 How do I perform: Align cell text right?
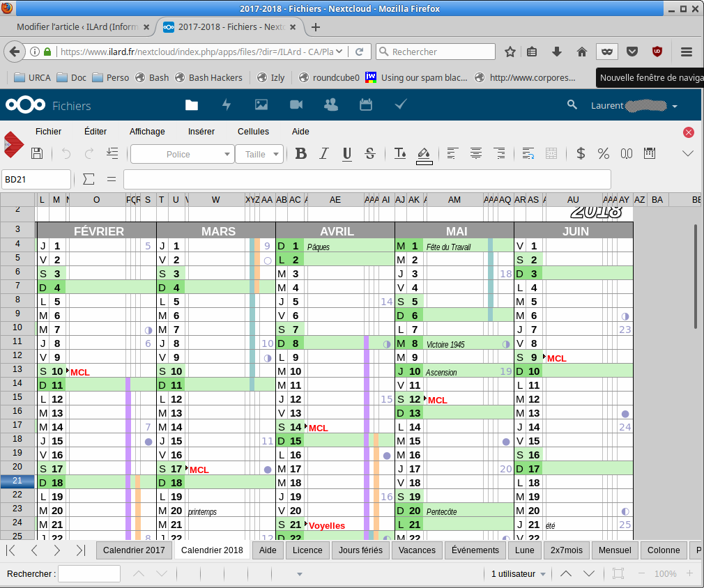(499, 153)
